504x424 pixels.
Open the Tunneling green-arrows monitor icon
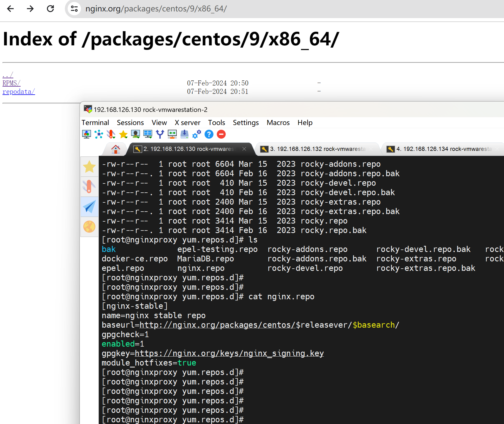pos(172,134)
